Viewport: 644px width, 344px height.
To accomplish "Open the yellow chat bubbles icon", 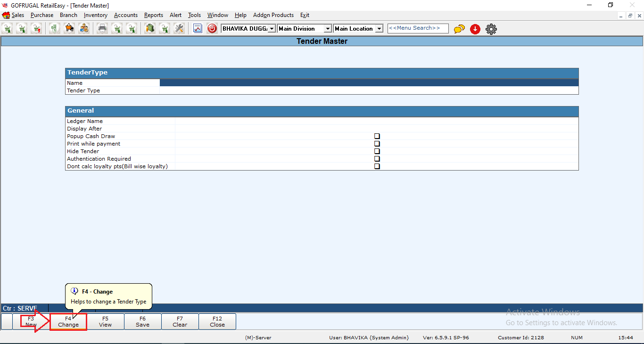I will pos(459,29).
